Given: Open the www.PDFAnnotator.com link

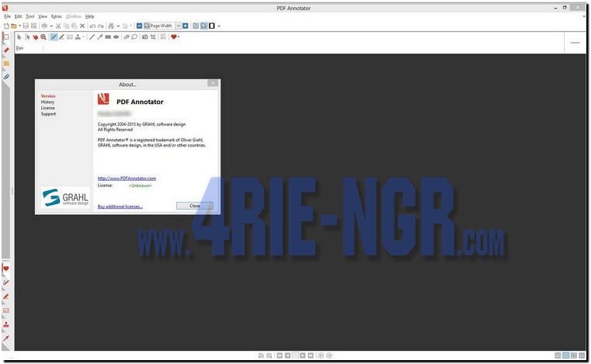Looking at the screenshot, I should [127, 179].
